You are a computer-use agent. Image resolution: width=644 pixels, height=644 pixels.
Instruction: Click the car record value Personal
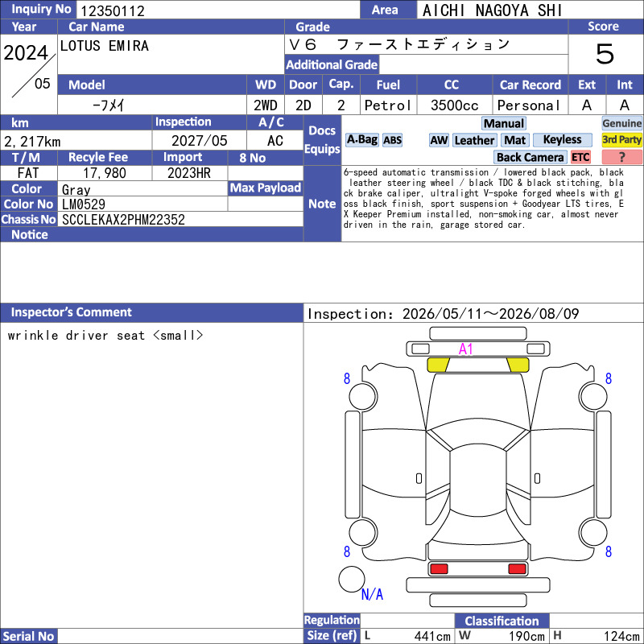coord(529,105)
